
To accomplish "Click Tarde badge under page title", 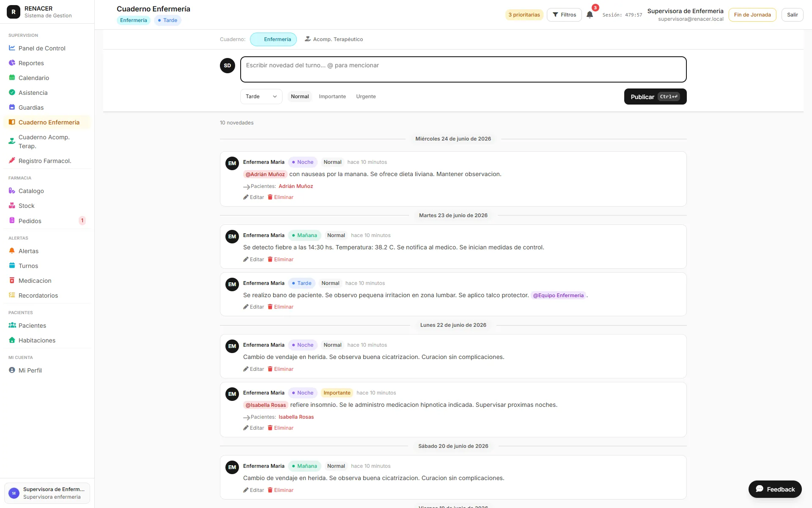I will coord(167,20).
